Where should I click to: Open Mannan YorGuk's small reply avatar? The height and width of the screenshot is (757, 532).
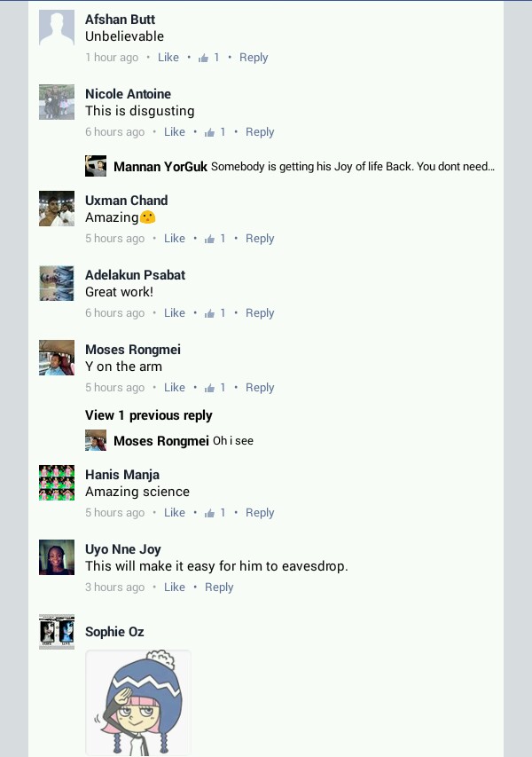click(x=96, y=166)
